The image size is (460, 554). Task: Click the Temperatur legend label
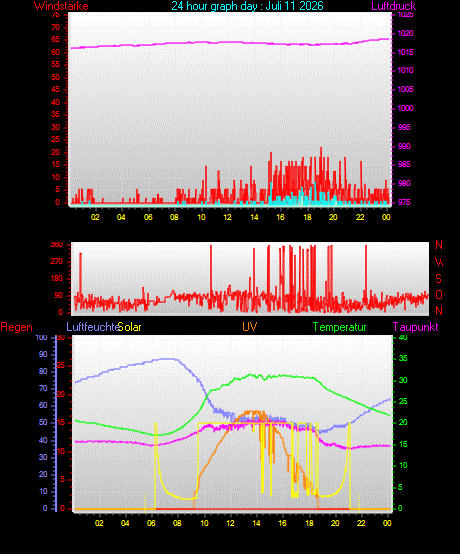(x=339, y=327)
